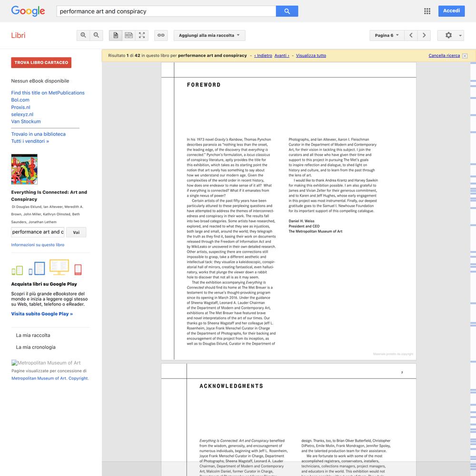Click Nessun eBook disponibile text
476x476 pixels.
click(40, 81)
